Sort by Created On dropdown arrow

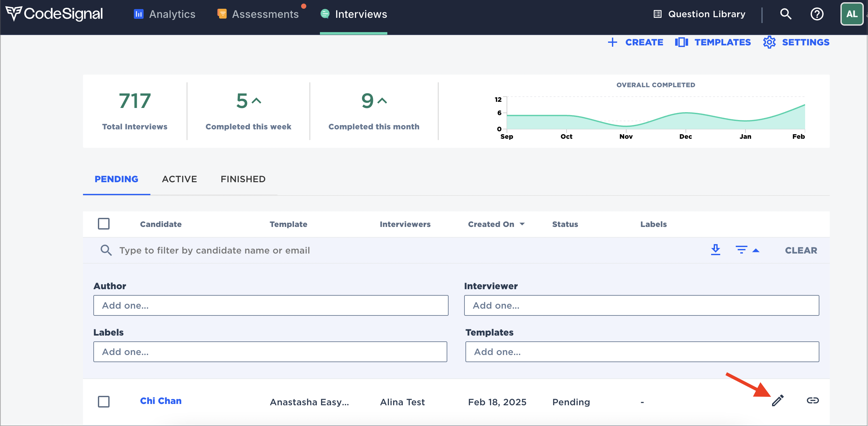pos(522,224)
